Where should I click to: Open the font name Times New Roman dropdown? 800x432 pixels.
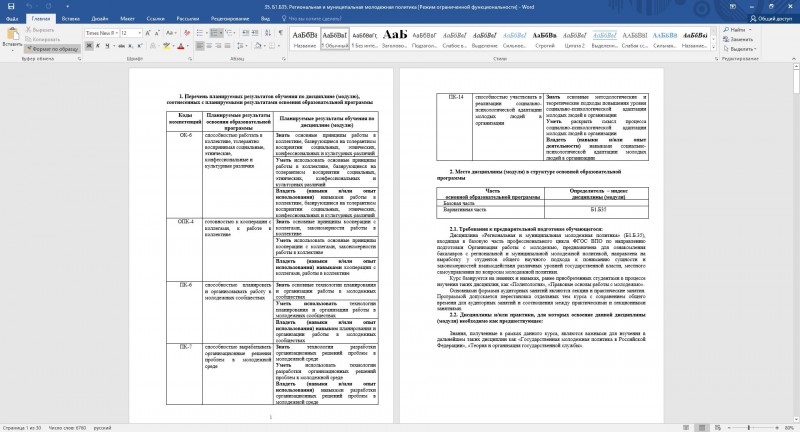coord(117,33)
